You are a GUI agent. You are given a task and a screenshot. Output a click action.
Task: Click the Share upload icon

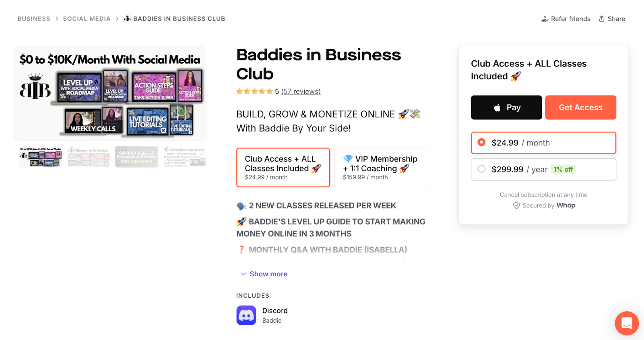602,19
